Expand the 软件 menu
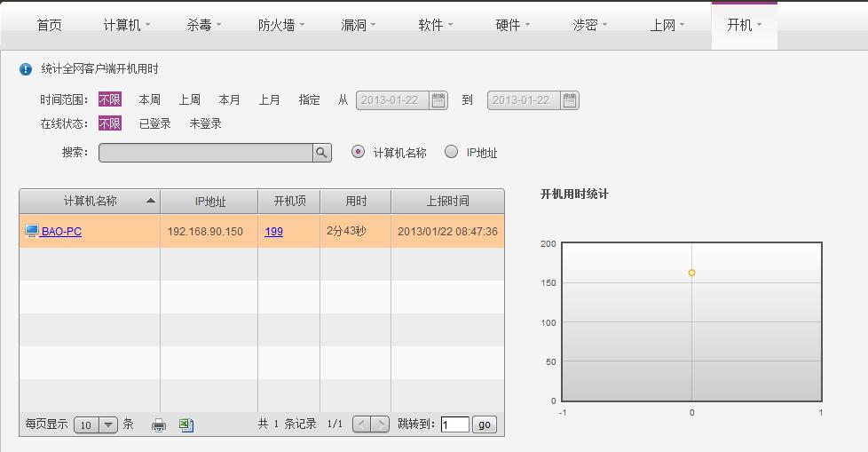The height and width of the screenshot is (452, 868). (x=435, y=25)
